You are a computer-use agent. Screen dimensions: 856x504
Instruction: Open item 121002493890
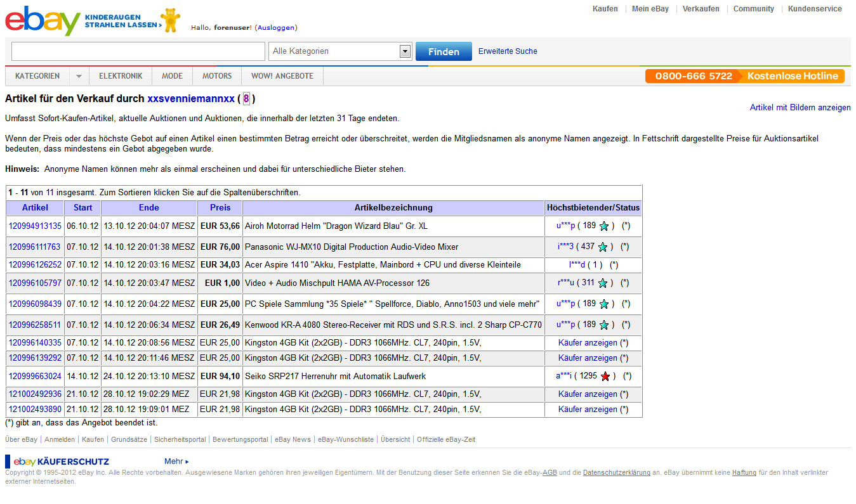pyautogui.click(x=35, y=410)
